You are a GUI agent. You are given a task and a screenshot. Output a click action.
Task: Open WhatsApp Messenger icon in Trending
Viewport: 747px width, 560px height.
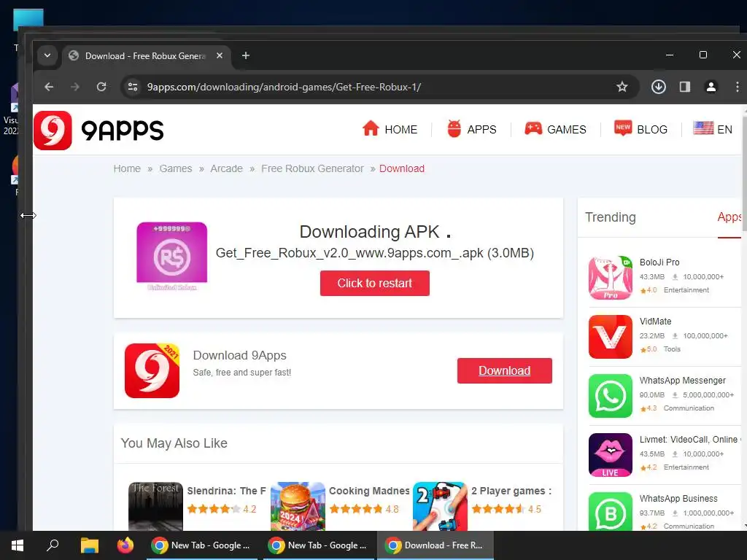(611, 396)
